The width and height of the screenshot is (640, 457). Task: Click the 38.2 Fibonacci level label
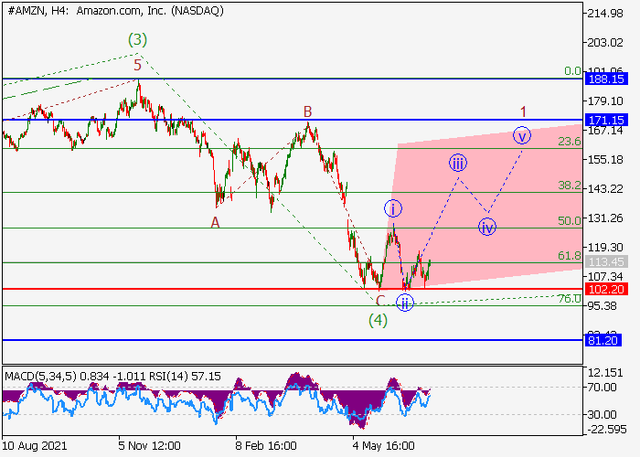pos(569,185)
